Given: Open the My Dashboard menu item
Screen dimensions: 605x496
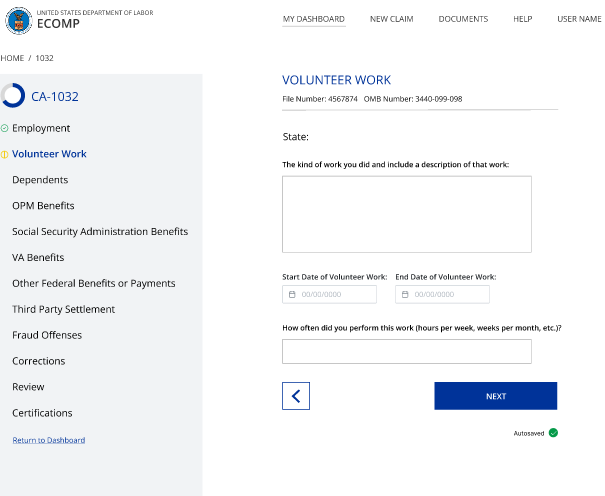Looking at the screenshot, I should pos(313,19).
